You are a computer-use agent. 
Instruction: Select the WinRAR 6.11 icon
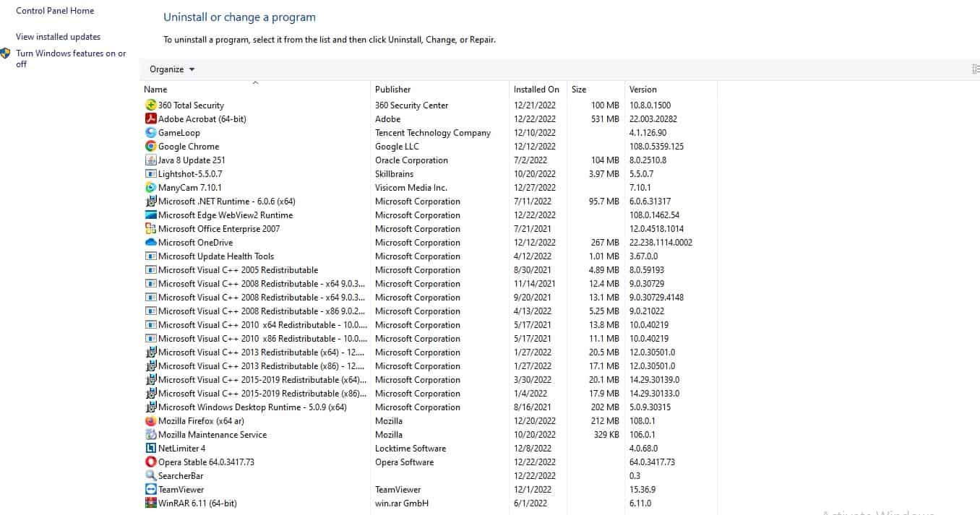[151, 503]
